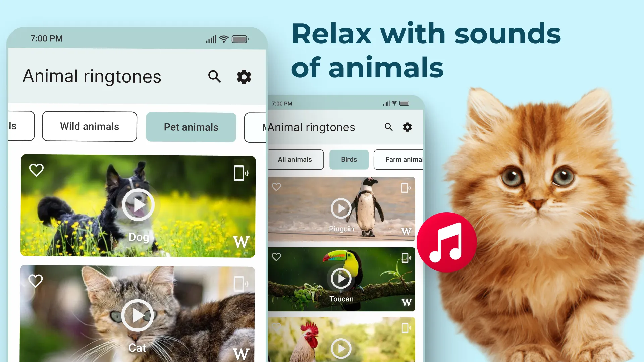The image size is (644, 362).
Task: Play the Toucan bird sound
Action: tap(340, 278)
